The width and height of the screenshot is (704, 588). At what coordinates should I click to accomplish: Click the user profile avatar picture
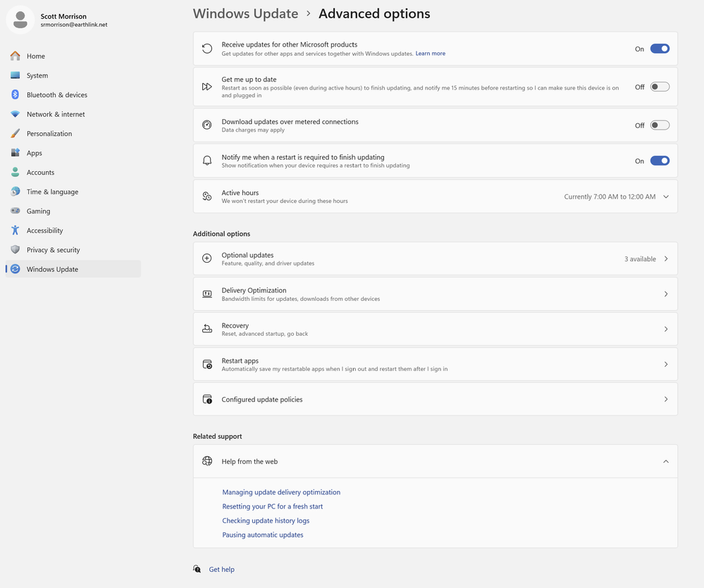(x=20, y=20)
